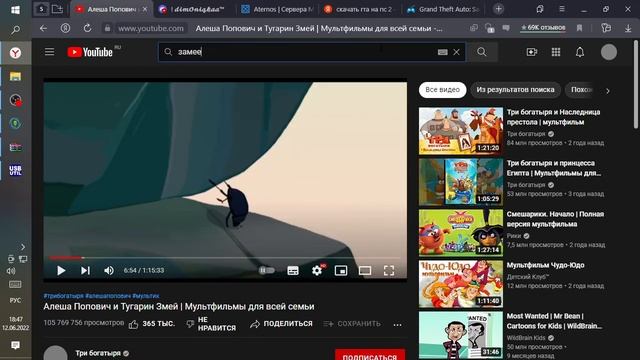Screen dimensions: 640x360
Task: Mute the video volume
Action: coord(109,270)
